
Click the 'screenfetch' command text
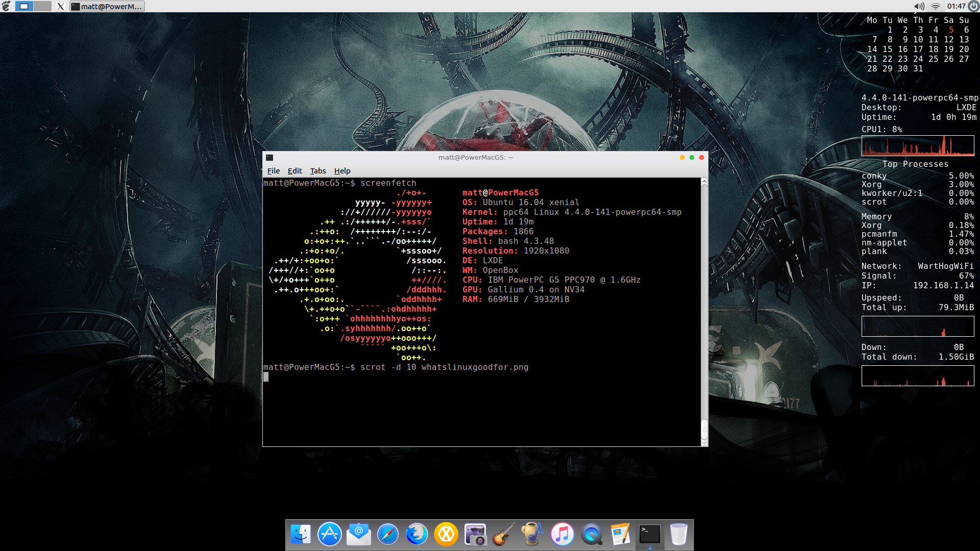coord(388,183)
